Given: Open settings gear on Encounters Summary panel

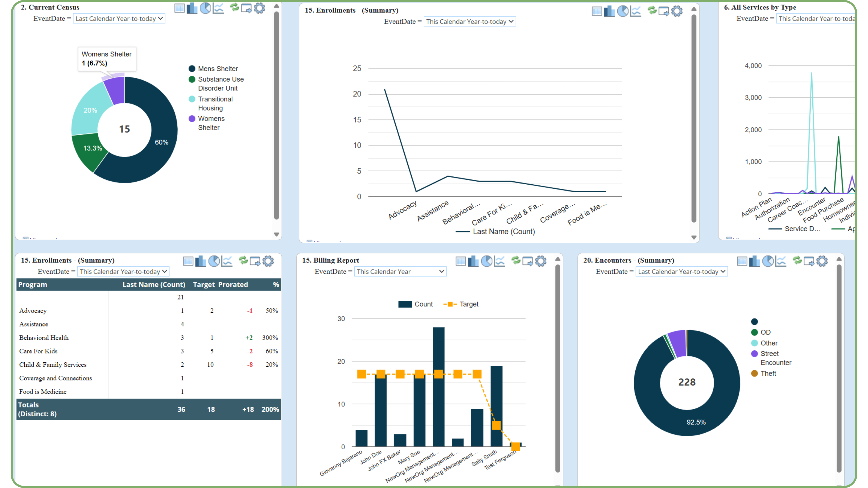Looking at the screenshot, I should click(x=822, y=261).
